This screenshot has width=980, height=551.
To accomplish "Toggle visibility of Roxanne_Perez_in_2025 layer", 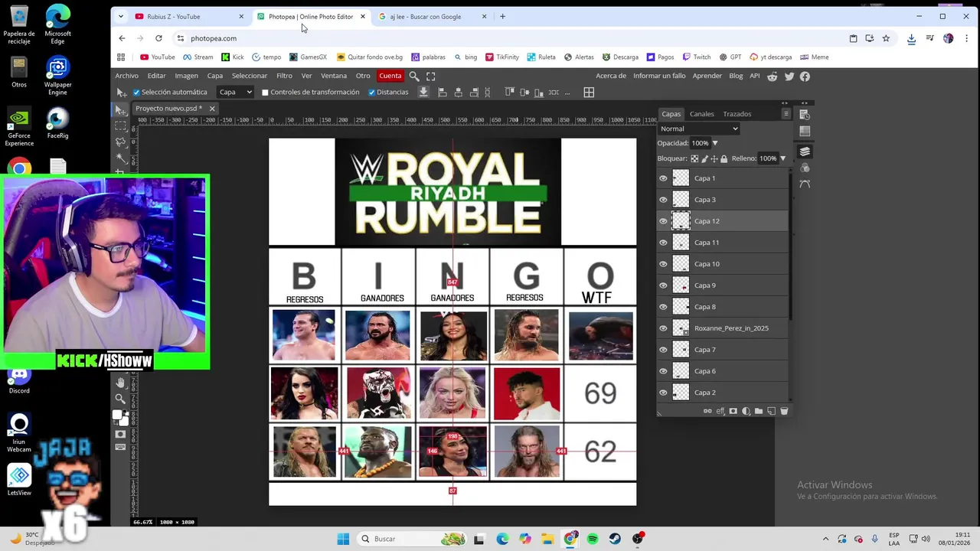I will [x=663, y=328].
